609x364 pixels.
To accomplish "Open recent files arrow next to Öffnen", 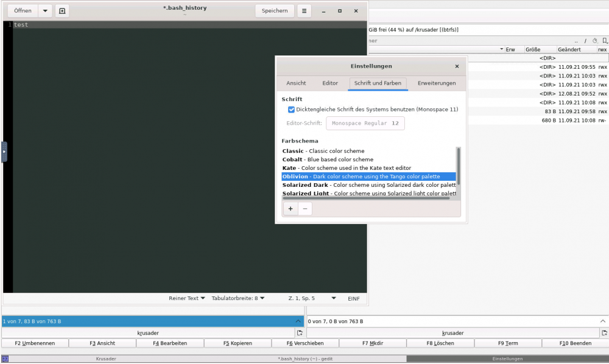I will 45,11.
